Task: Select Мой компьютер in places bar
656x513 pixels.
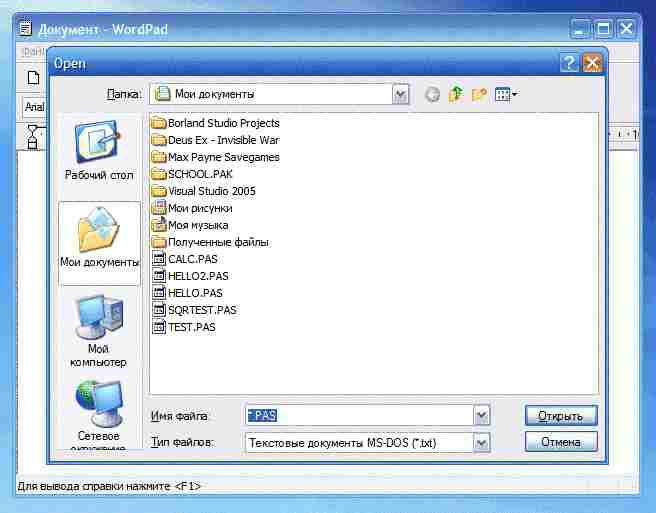Action: (98, 331)
